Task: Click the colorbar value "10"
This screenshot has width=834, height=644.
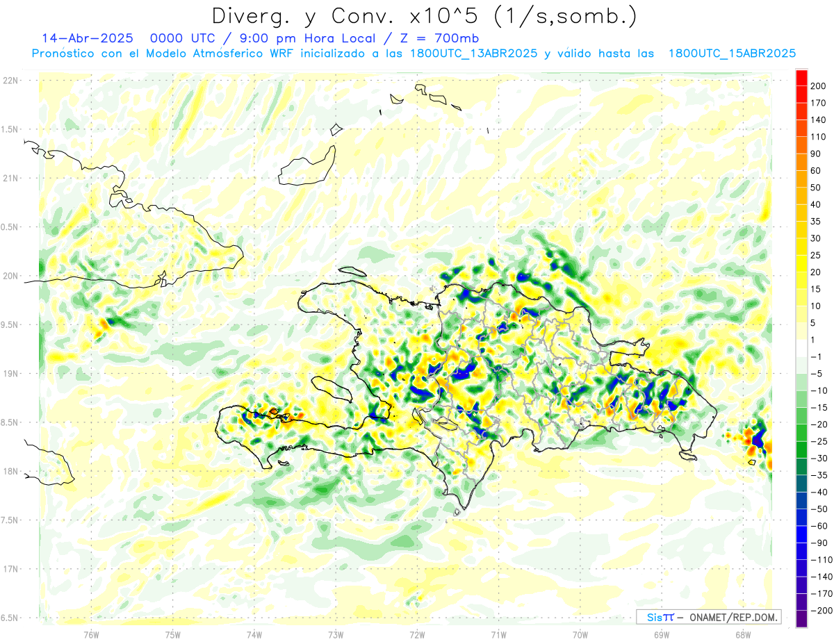Action: pos(816,306)
